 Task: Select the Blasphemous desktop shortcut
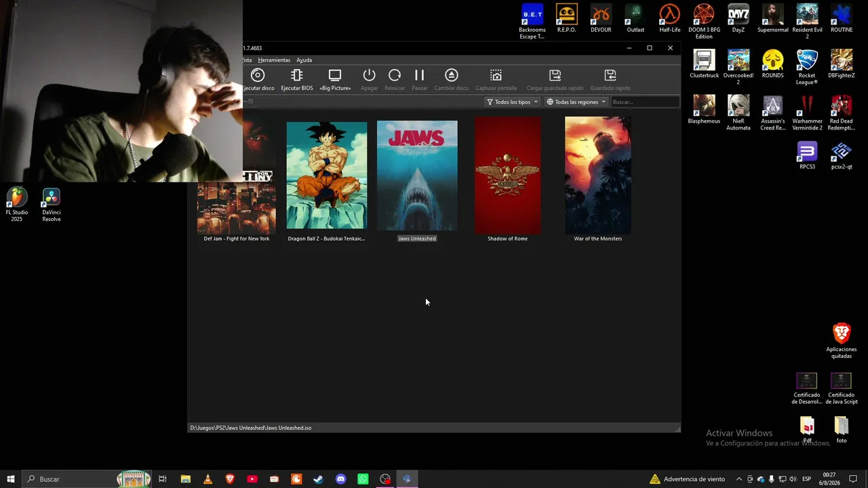coord(704,109)
